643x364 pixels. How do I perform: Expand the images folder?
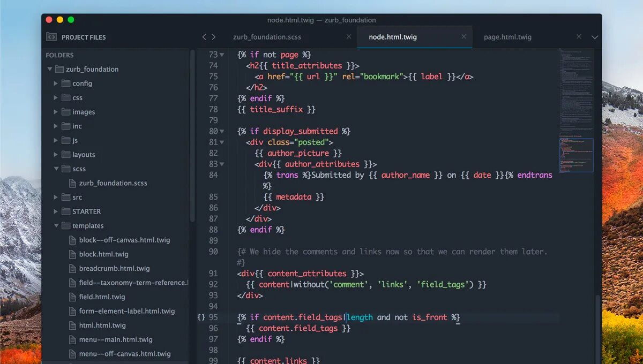pos(56,112)
